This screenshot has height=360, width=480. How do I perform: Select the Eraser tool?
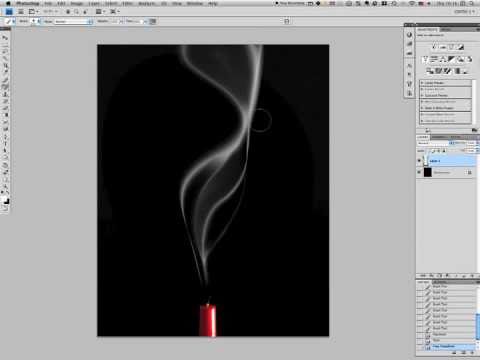[x=5, y=108]
